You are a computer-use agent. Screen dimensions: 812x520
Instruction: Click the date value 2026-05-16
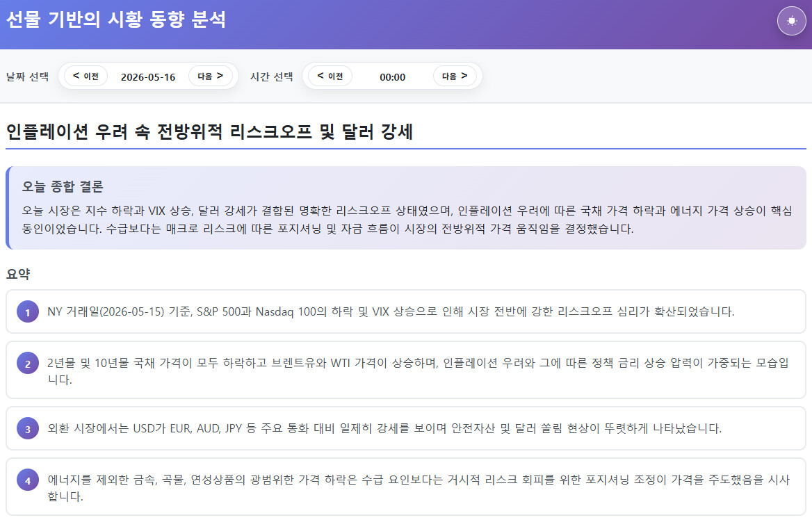[148, 77]
